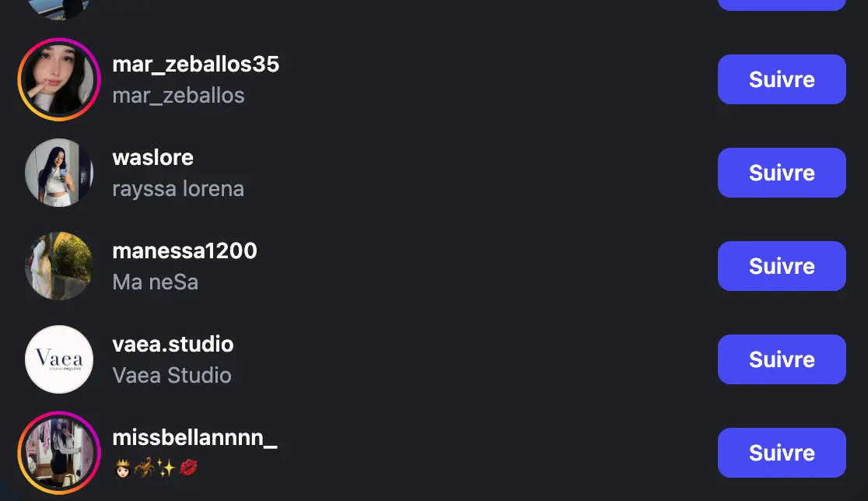
Task: Follow mar_zeballos35 with Suivre button
Action: [781, 79]
